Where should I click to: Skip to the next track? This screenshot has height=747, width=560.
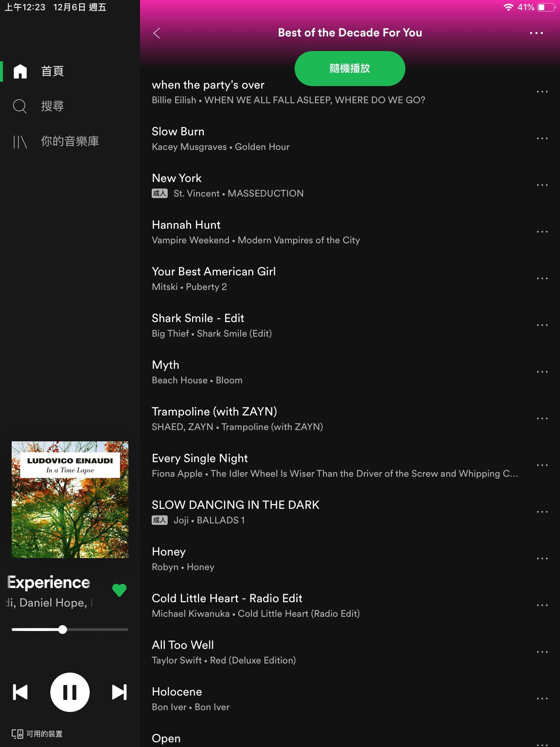[x=119, y=692]
